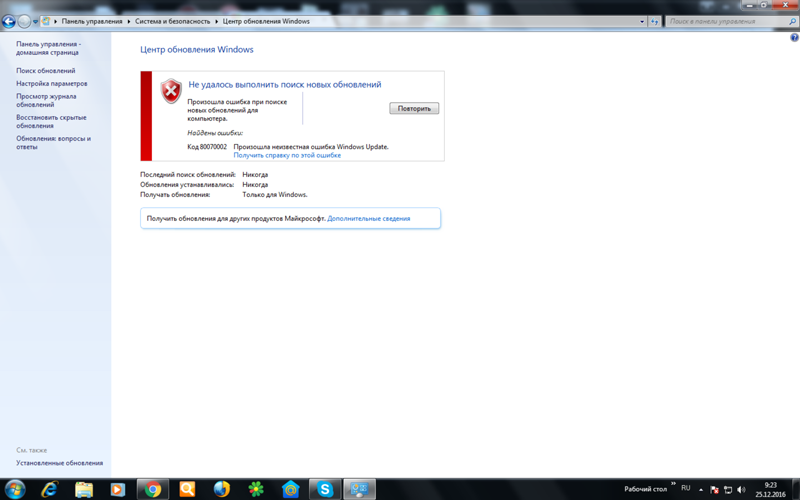800x500 pixels.
Task: Show hidden tray icons arrow
Action: pos(701,490)
